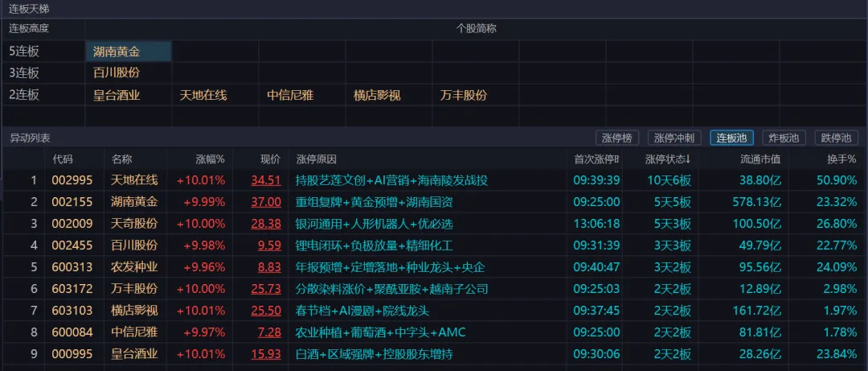
Task: Select 万丰股份 in the 2连板 ladder row
Action: coord(464,95)
